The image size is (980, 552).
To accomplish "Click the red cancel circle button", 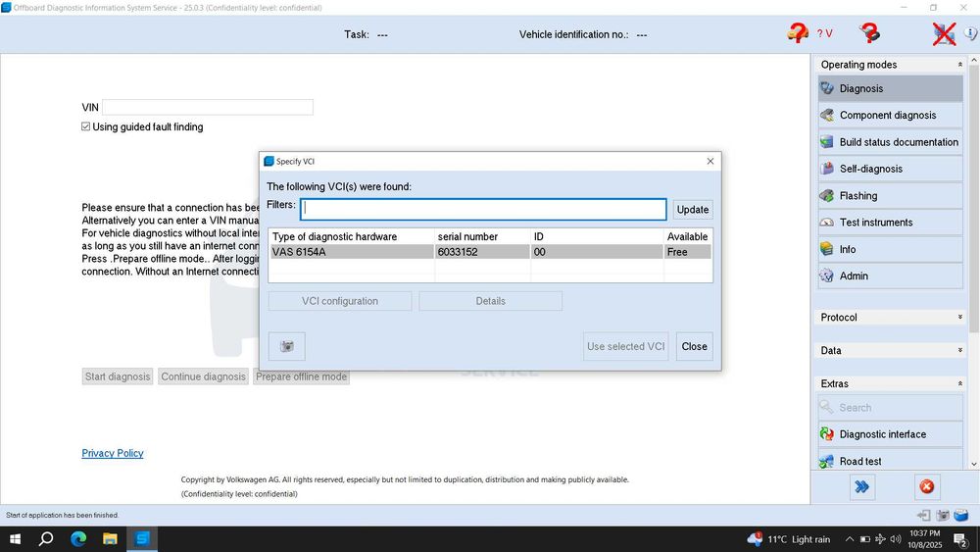I will (927, 486).
